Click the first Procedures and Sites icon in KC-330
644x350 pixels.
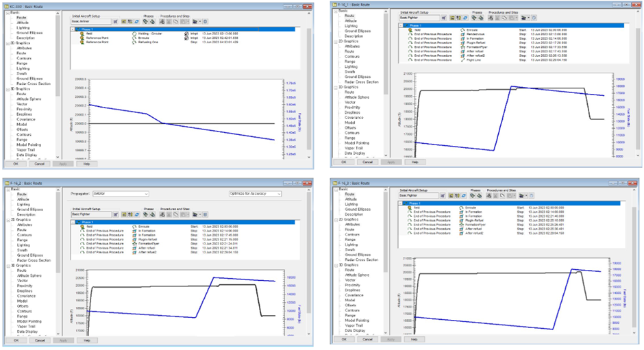tap(162, 21)
